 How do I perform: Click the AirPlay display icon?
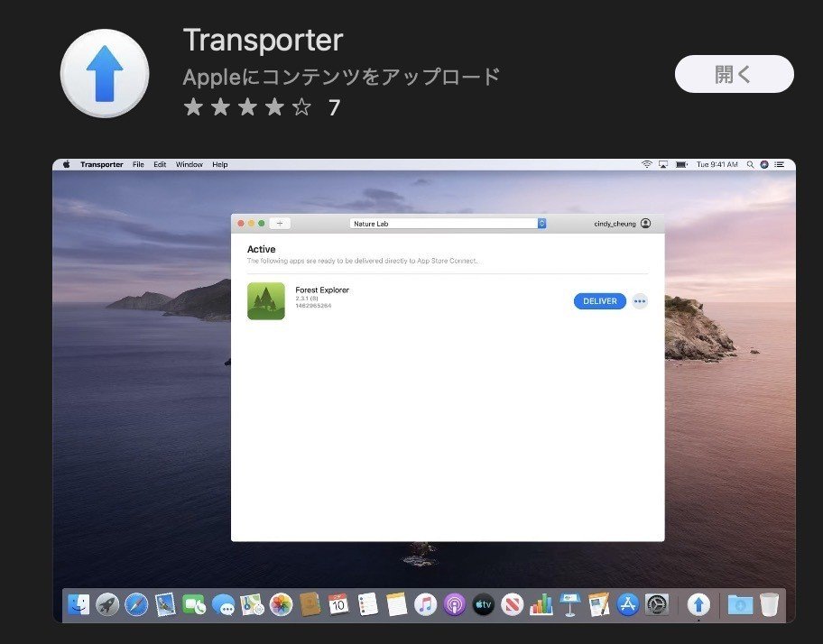tap(663, 164)
